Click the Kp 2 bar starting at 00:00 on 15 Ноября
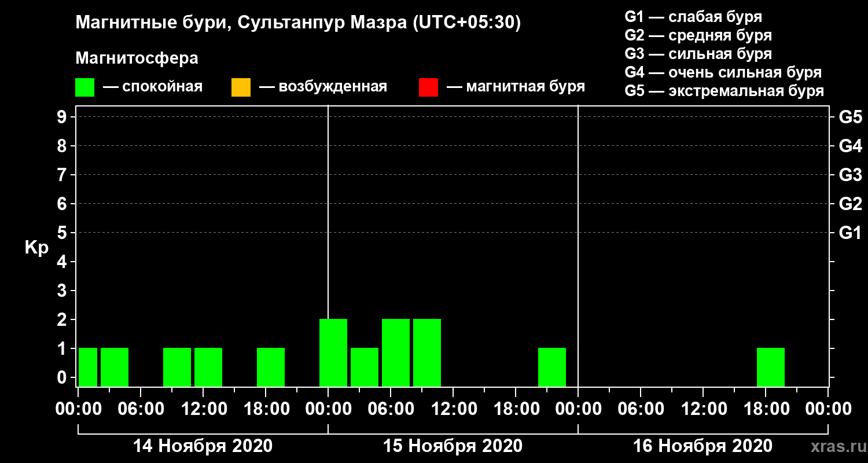868x463 pixels. [x=333, y=352]
